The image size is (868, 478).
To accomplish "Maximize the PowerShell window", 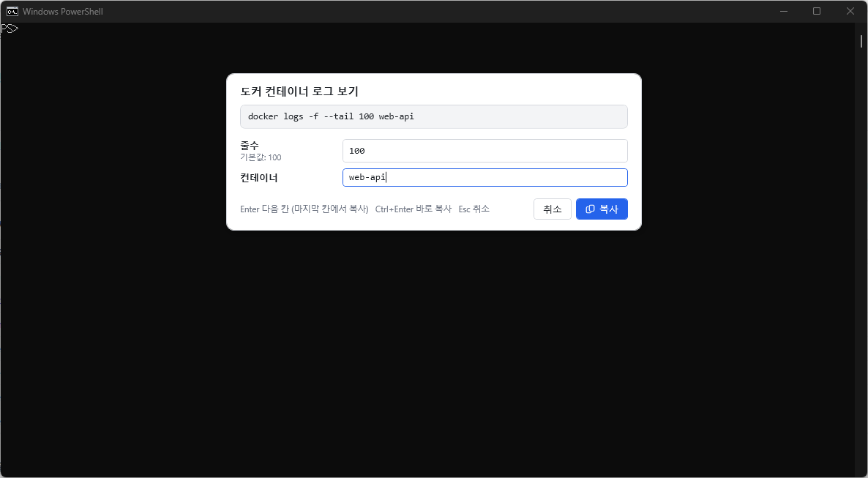I will 817,11.
